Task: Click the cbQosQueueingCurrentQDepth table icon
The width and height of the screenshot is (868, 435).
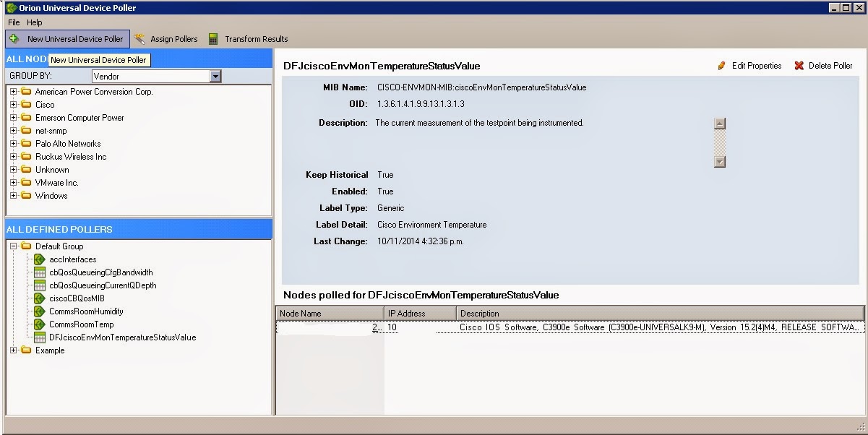Action: pyautogui.click(x=40, y=285)
